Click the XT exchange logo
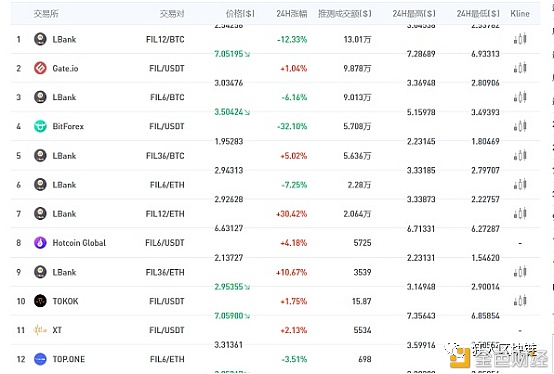 coord(40,330)
